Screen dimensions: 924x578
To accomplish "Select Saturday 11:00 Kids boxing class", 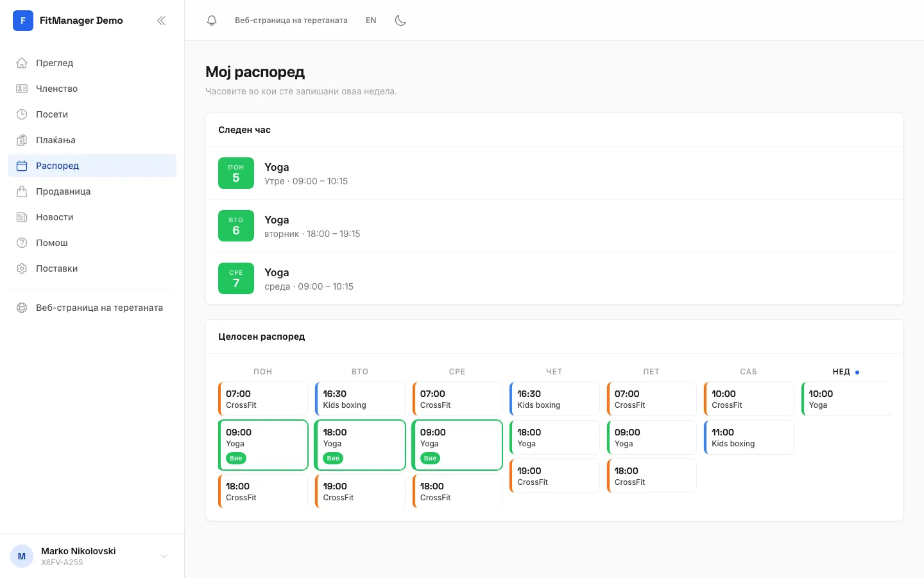I will [749, 437].
